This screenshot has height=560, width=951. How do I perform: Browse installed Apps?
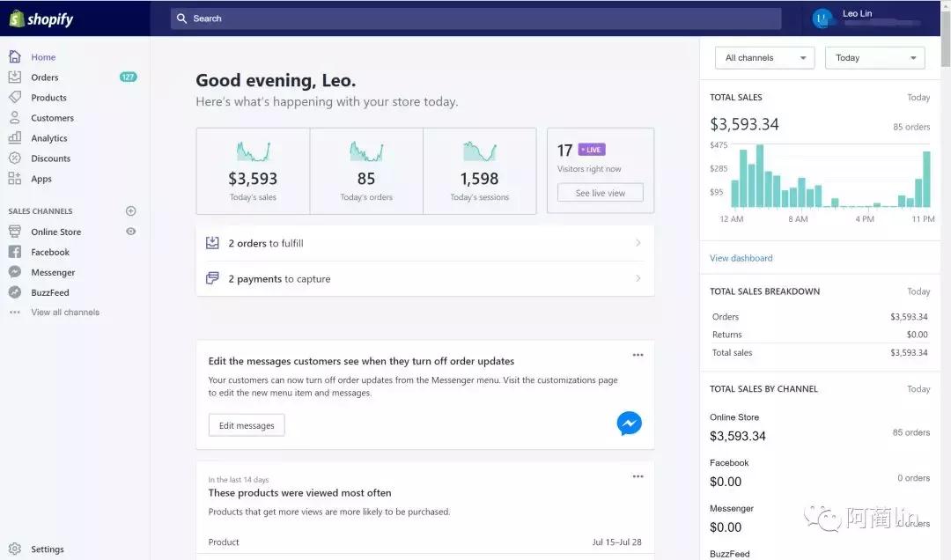(x=42, y=178)
